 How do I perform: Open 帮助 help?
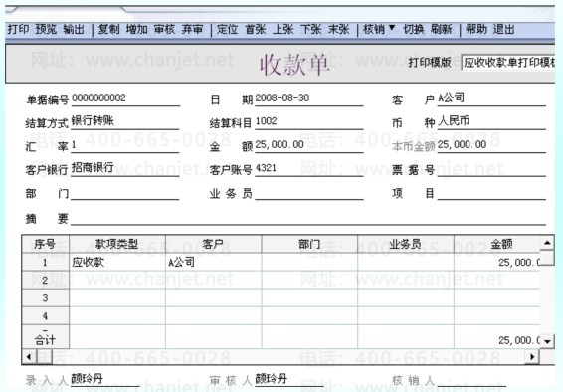point(476,29)
